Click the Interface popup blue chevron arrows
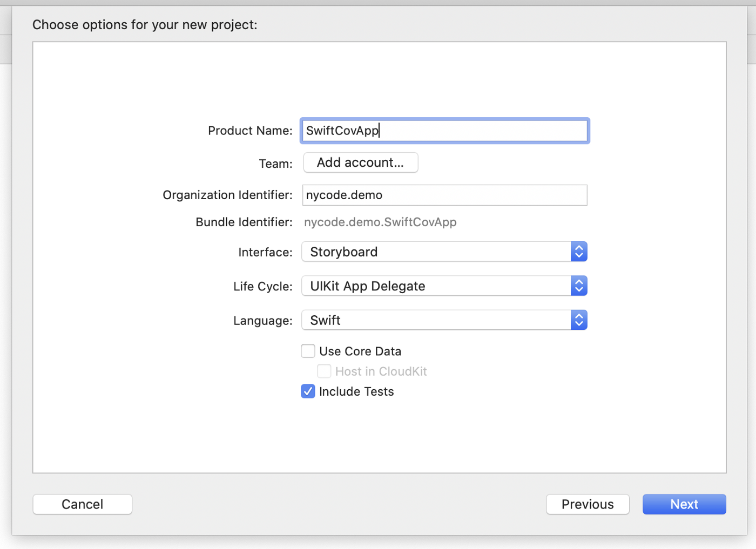Screen dimensions: 756x549 click(579, 252)
